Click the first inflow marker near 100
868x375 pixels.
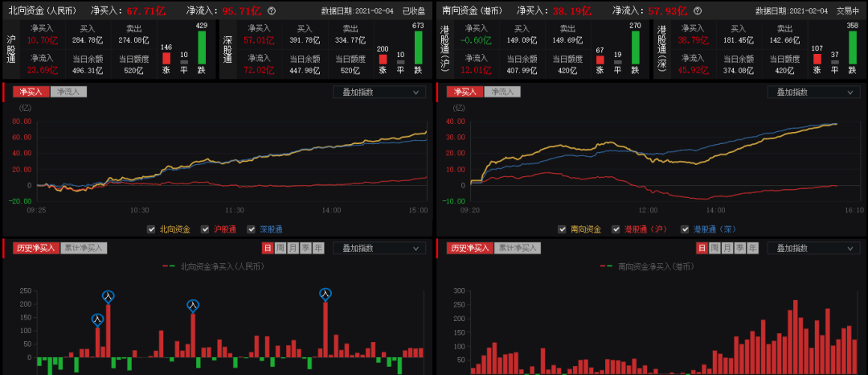click(x=97, y=319)
